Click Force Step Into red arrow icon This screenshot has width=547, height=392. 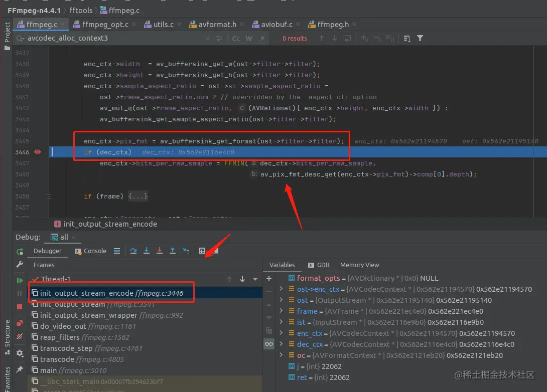160,251
